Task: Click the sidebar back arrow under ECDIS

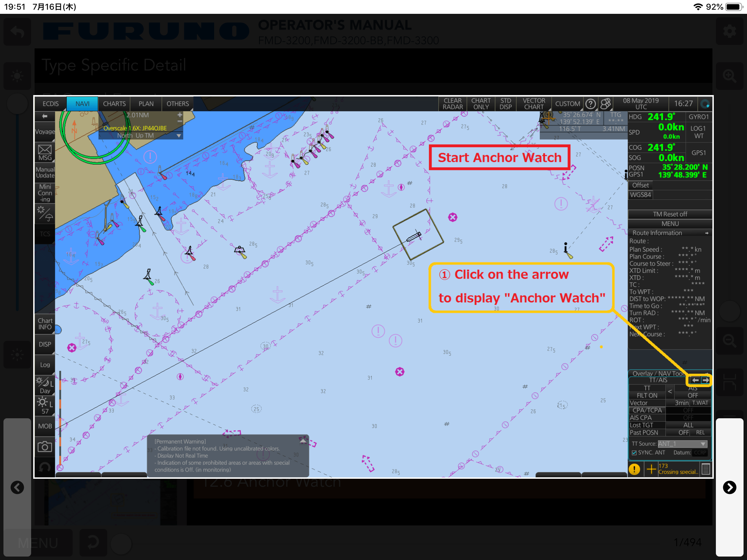Action: (x=45, y=116)
